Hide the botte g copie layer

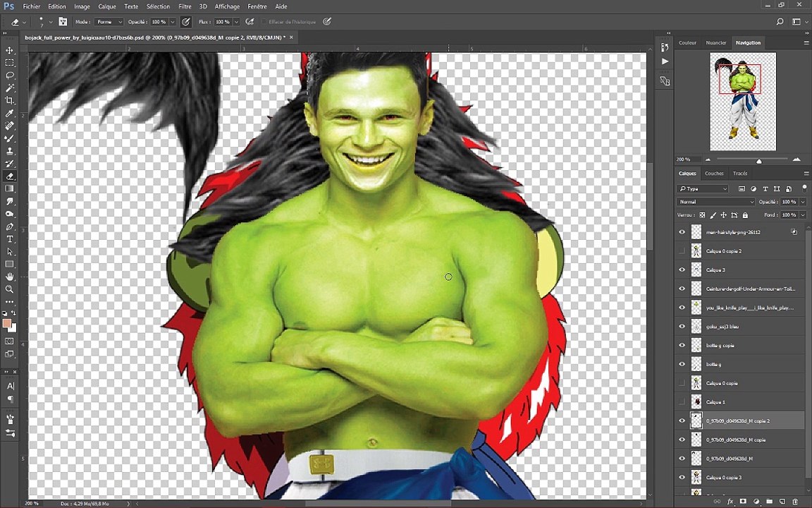682,345
